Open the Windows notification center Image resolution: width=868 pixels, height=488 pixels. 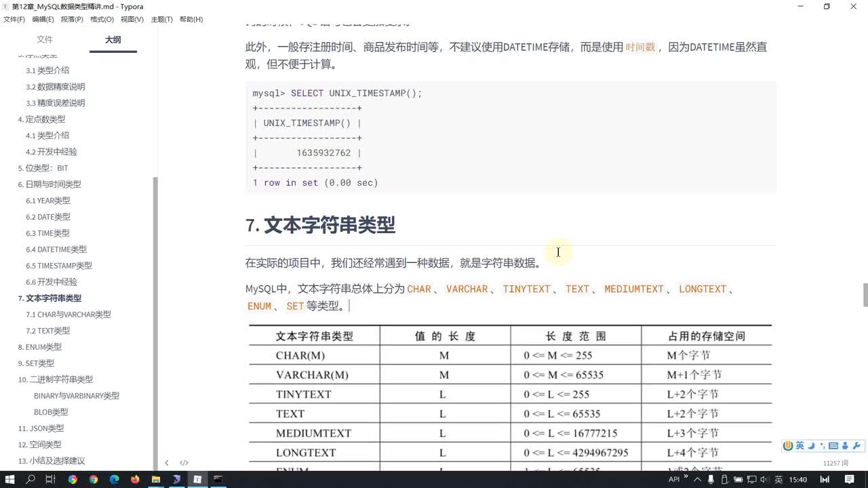850,479
